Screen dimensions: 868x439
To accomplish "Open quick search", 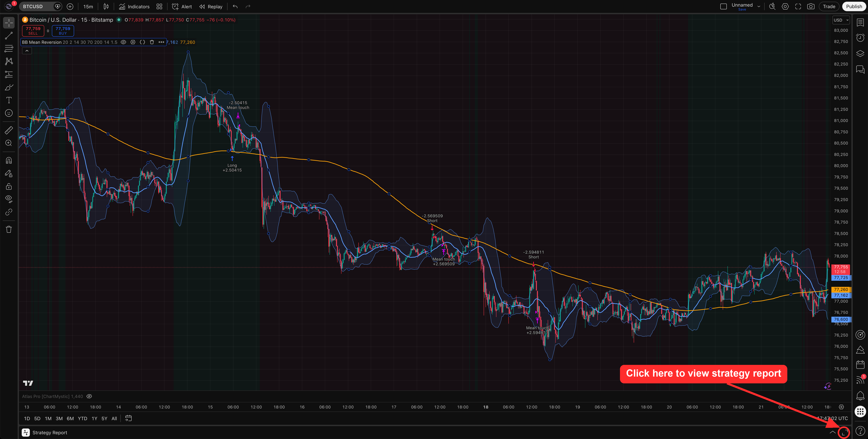I will coord(772,6).
